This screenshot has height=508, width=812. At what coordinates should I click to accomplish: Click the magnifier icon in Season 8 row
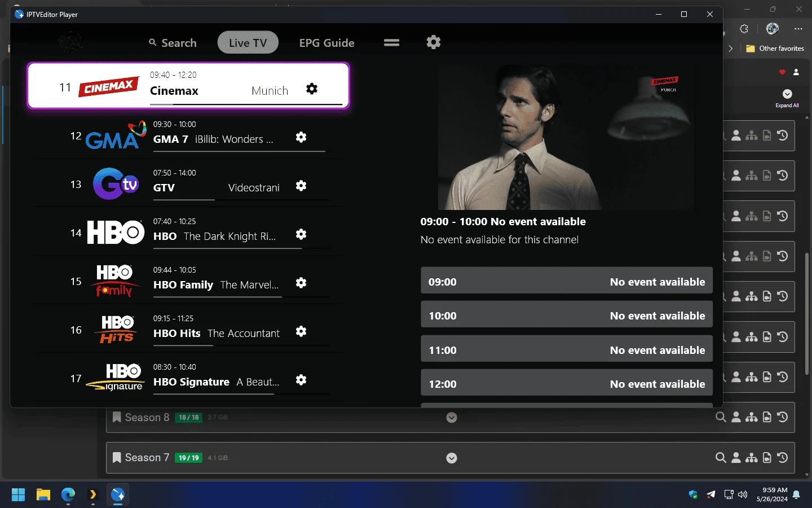pos(721,417)
